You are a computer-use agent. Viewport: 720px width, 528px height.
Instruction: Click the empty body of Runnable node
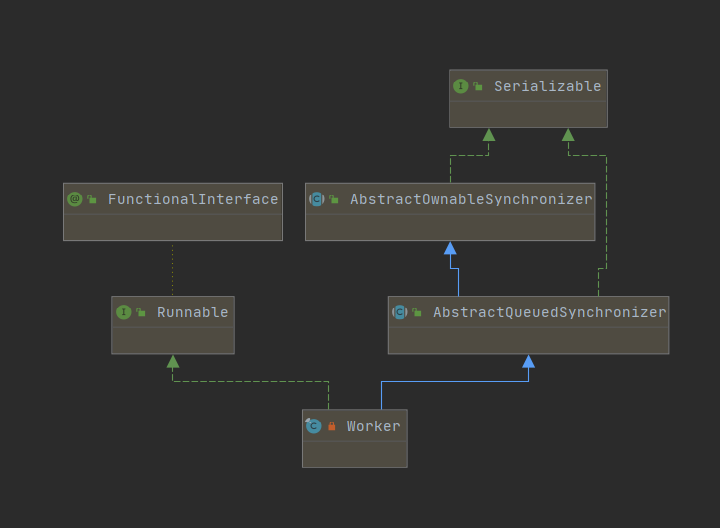[x=173, y=341]
